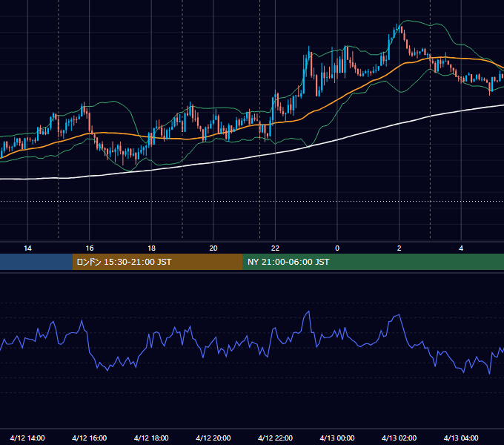Click the NY 21:00-06:00 JST session bar

click(x=373, y=262)
